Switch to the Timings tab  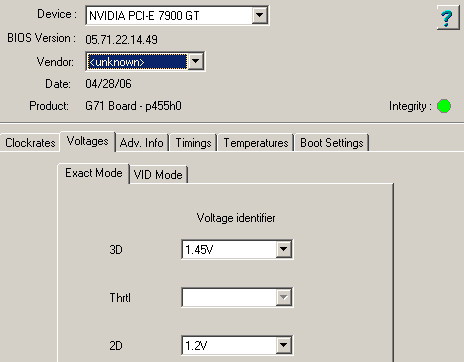pos(193,143)
